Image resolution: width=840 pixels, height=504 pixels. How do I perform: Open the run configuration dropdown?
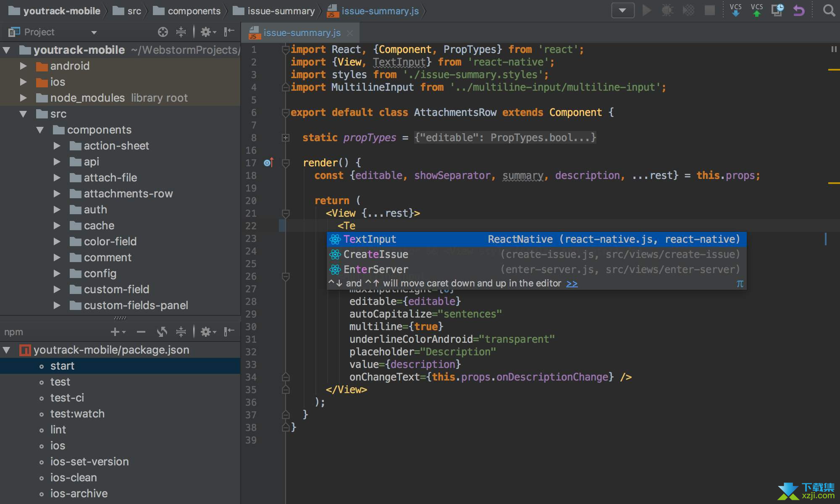622,10
